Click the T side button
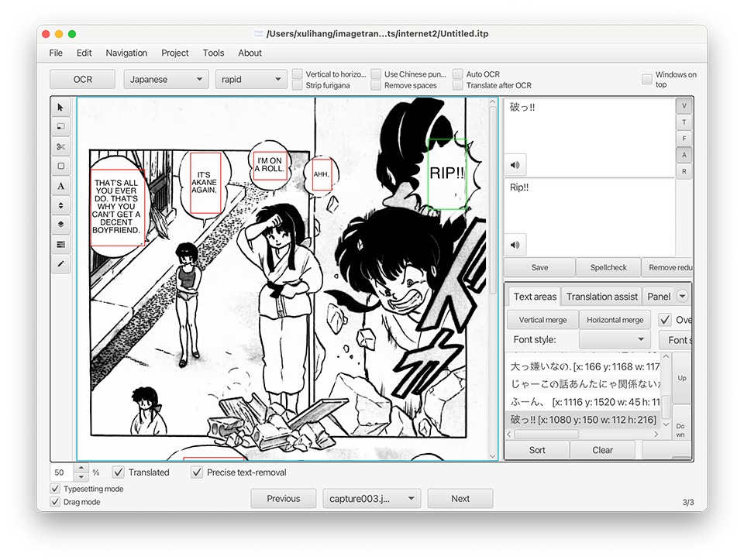Viewport: 744px width, 560px height. pos(684,122)
